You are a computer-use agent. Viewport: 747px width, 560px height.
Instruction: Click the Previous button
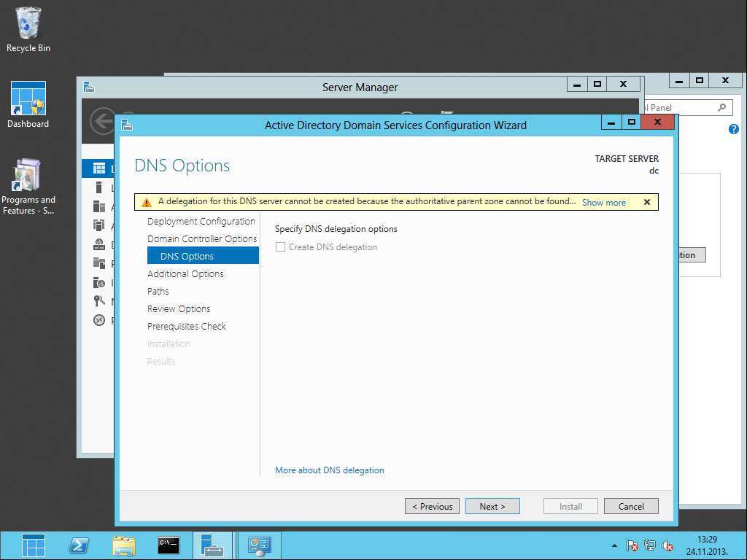[x=432, y=506]
